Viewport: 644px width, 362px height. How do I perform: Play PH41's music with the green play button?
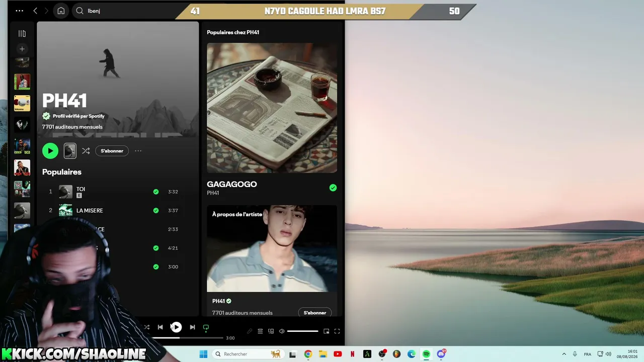[50, 151]
